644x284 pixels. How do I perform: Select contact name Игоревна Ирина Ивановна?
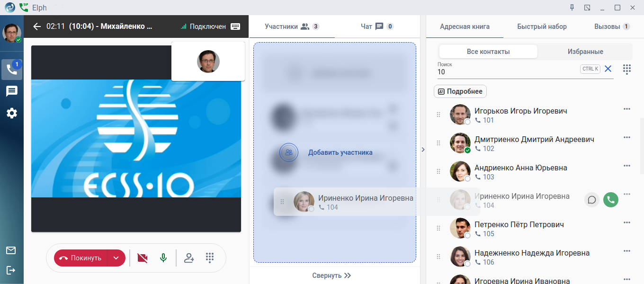point(522,281)
